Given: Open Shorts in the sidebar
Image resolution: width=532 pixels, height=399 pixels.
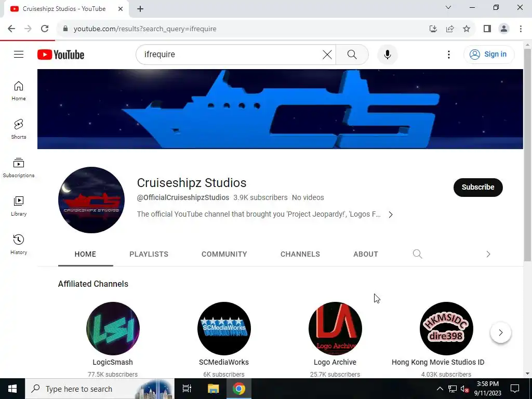Looking at the screenshot, I should pyautogui.click(x=19, y=129).
